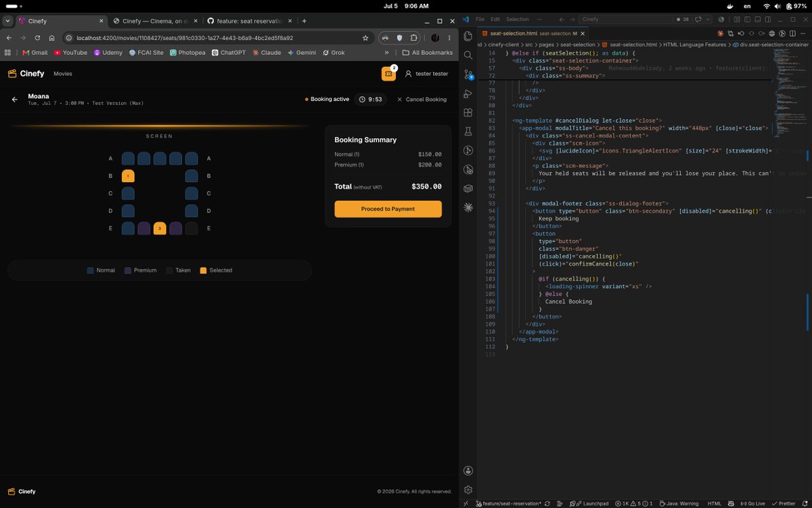
Task: Open new Chrome tab with plus button
Action: click(304, 21)
